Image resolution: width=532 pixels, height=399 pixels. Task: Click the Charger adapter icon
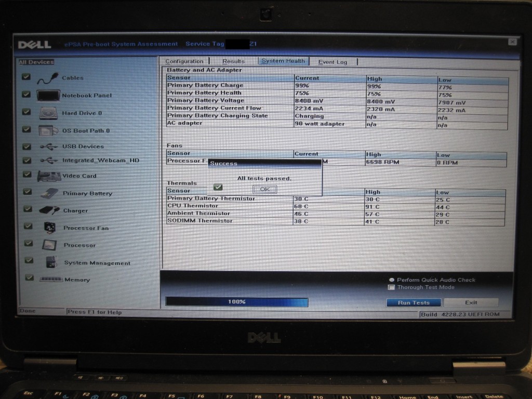coord(49,211)
